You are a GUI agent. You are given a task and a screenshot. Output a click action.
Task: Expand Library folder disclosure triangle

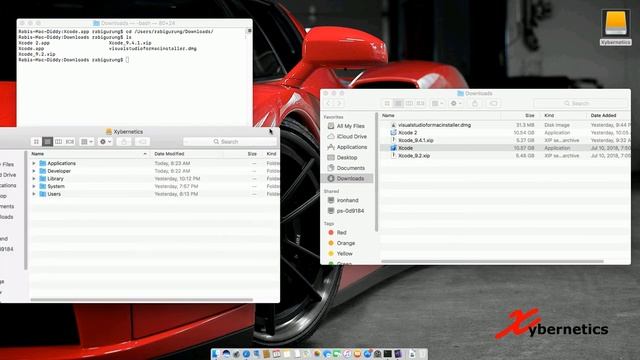coord(34,179)
